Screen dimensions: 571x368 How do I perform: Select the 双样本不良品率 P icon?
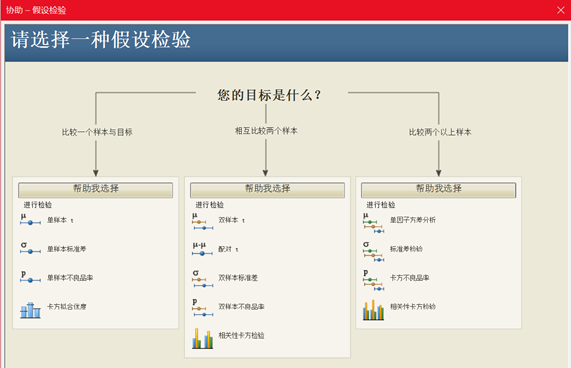(x=202, y=308)
